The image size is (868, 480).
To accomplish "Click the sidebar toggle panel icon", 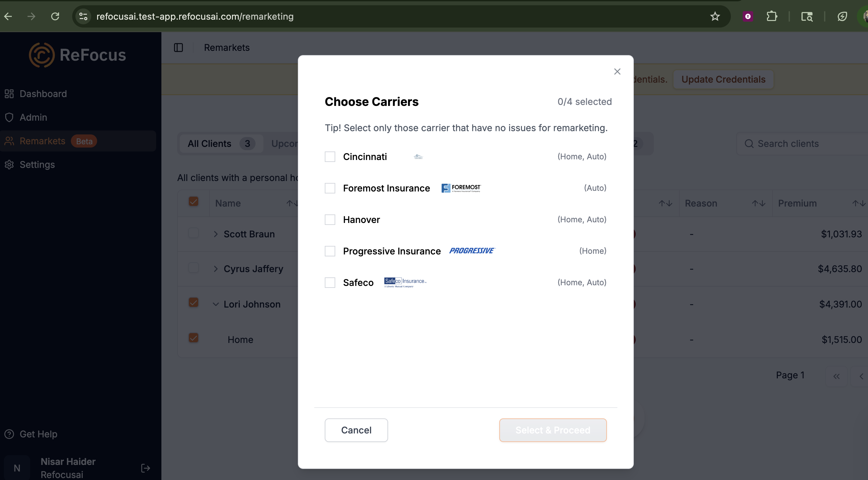I will (x=178, y=48).
